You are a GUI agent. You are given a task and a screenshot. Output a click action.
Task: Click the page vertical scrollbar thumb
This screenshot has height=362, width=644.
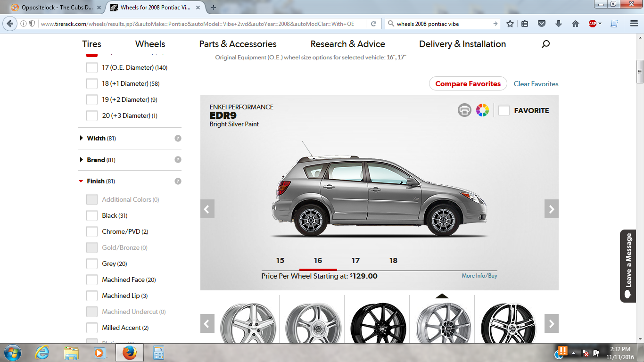click(x=640, y=72)
